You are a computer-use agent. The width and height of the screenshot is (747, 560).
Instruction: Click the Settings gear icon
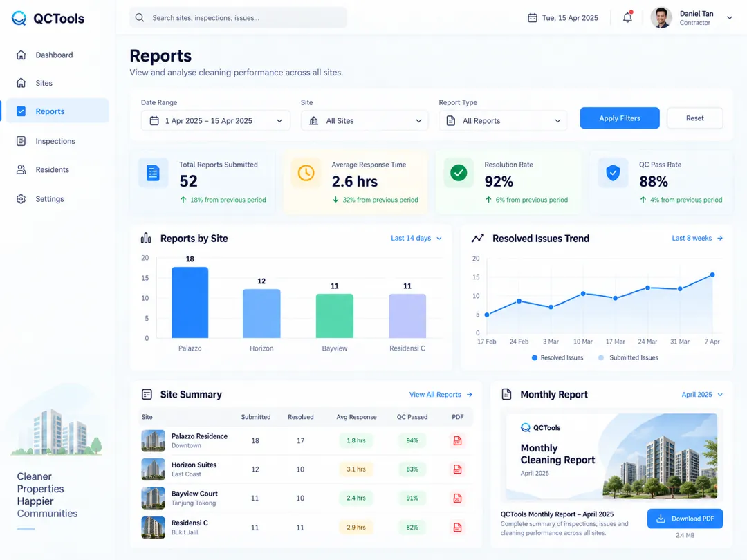pyautogui.click(x=21, y=199)
